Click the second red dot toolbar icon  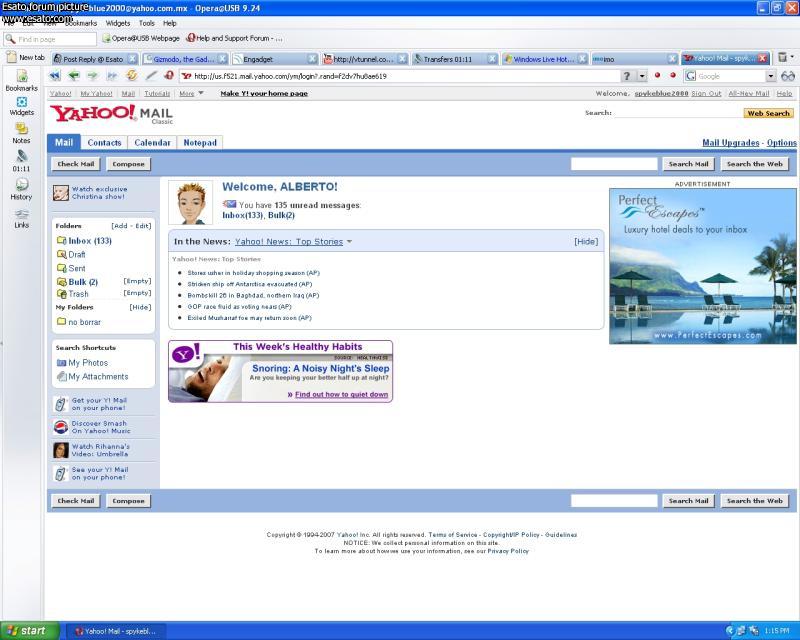673,76
